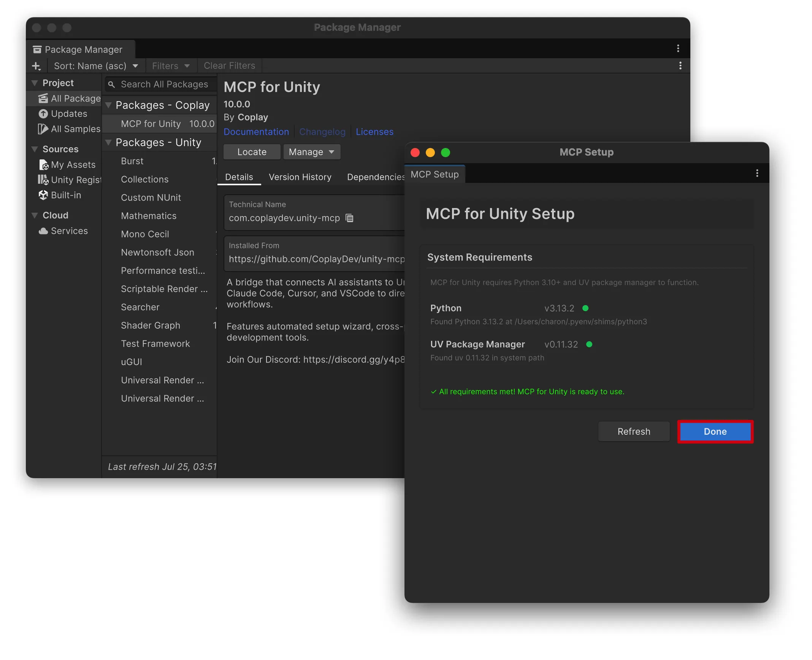Click the Unity Registry icon
The image size is (812, 660).
pos(43,180)
